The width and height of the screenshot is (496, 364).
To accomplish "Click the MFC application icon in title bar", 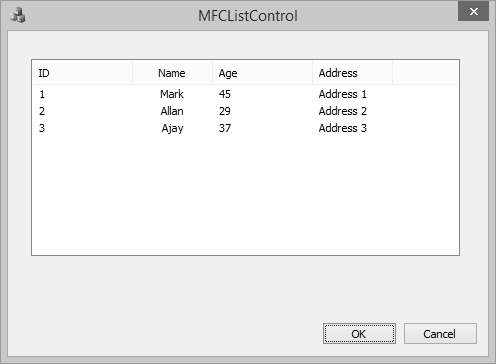I will pos(18,15).
